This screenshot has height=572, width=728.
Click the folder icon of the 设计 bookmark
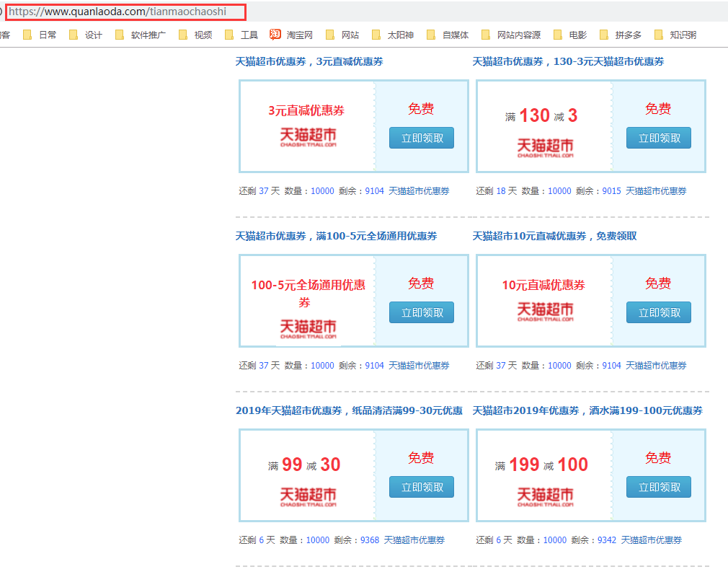pos(74,35)
